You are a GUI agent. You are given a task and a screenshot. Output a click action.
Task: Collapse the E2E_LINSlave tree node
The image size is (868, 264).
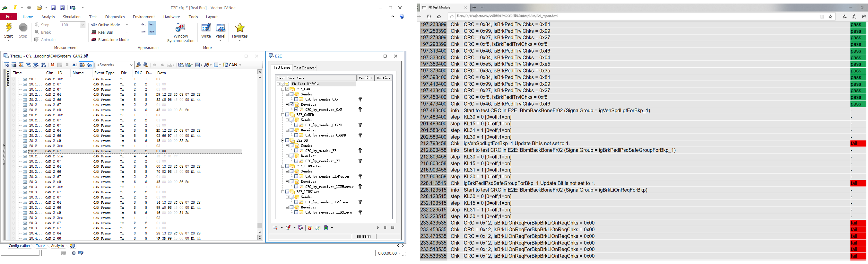(x=283, y=192)
